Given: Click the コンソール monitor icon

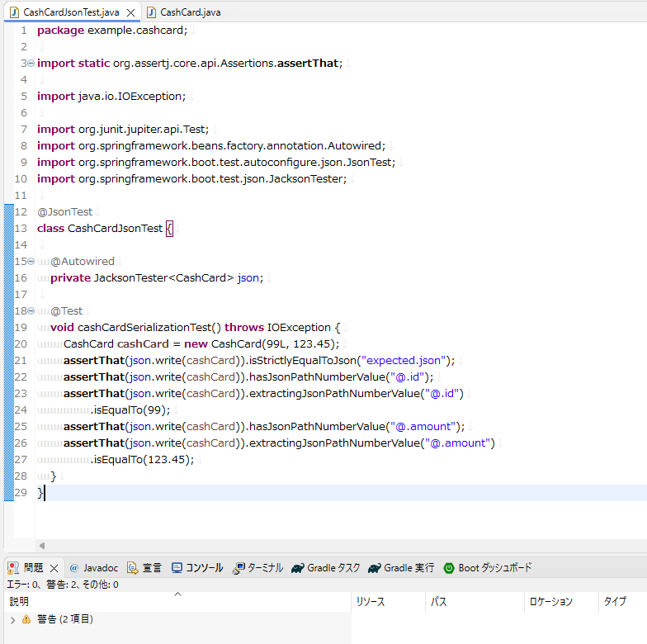Looking at the screenshot, I should (177, 568).
